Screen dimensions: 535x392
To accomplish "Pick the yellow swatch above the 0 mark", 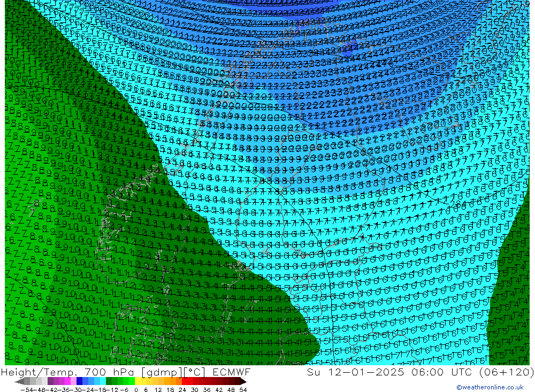I will click(x=137, y=381).
